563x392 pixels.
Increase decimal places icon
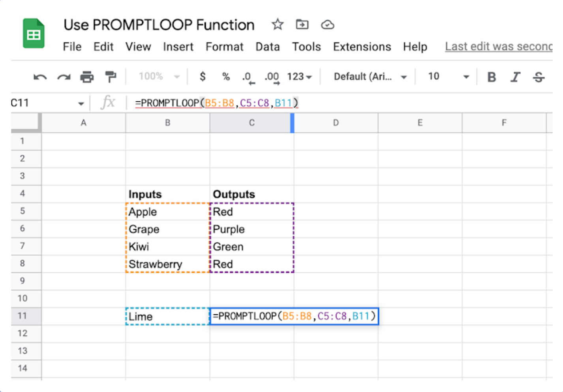point(272,77)
